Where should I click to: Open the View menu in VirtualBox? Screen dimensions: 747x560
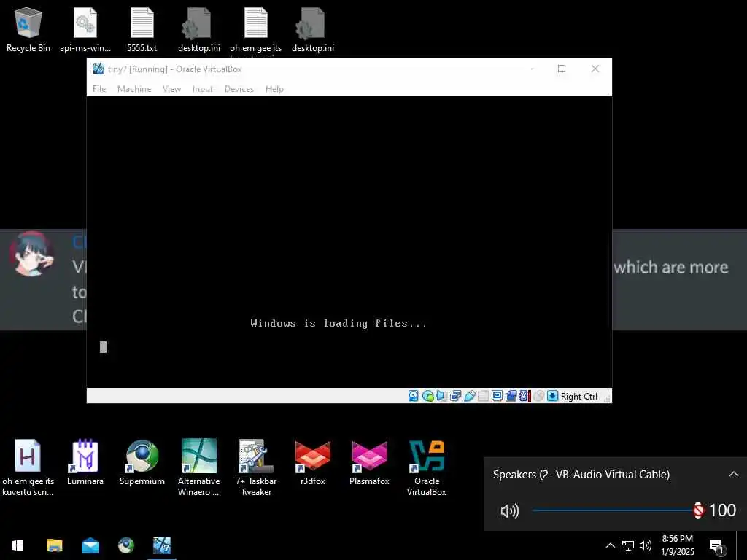[x=171, y=88]
